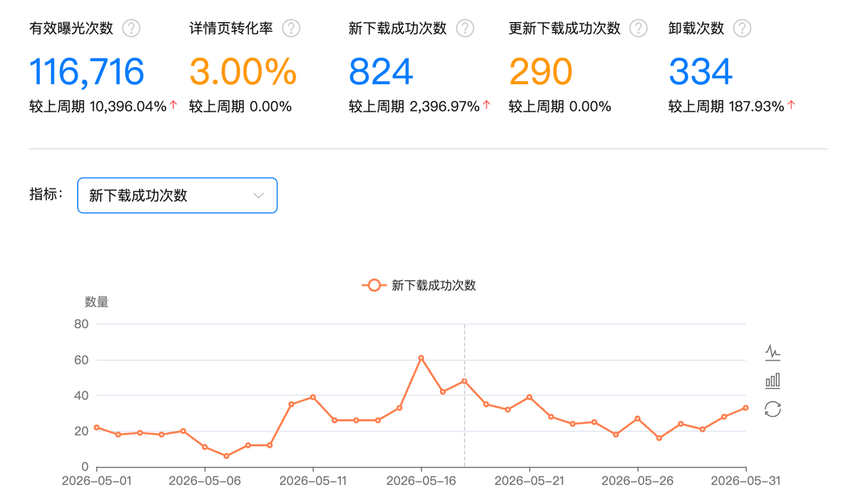Click the 334 uninstall count value
856x504 pixels.
pyautogui.click(x=700, y=71)
